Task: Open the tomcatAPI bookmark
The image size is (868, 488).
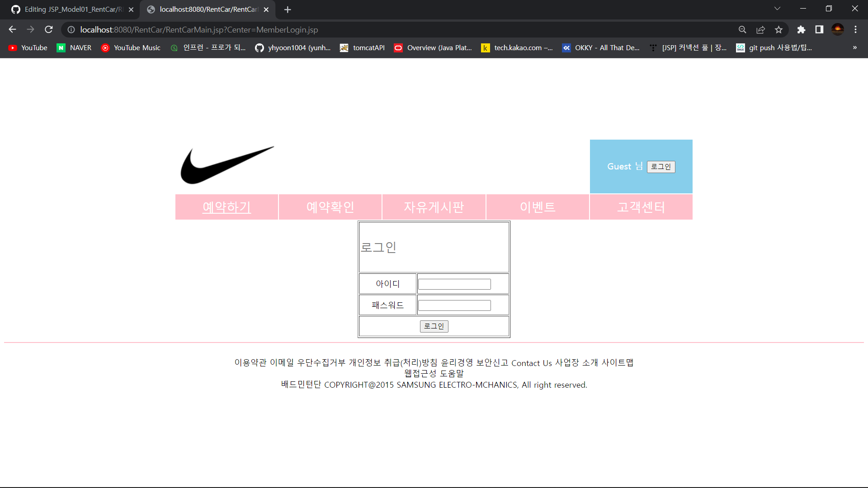Action: (362, 47)
